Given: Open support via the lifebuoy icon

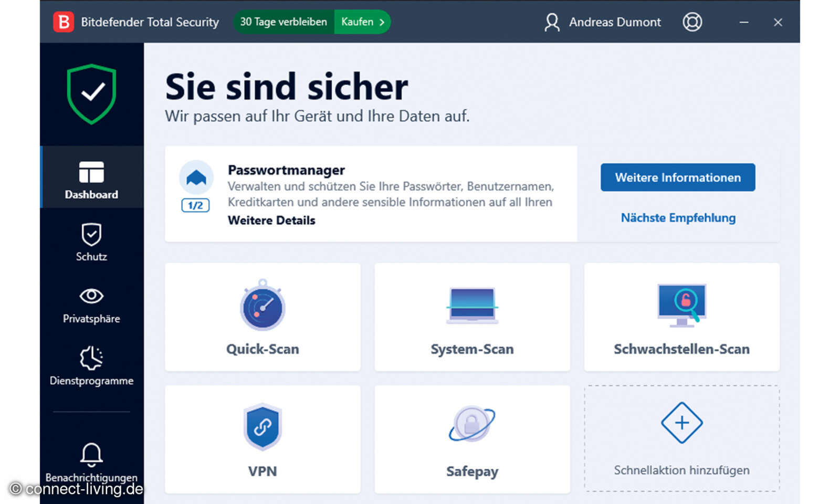Looking at the screenshot, I should click(x=692, y=22).
